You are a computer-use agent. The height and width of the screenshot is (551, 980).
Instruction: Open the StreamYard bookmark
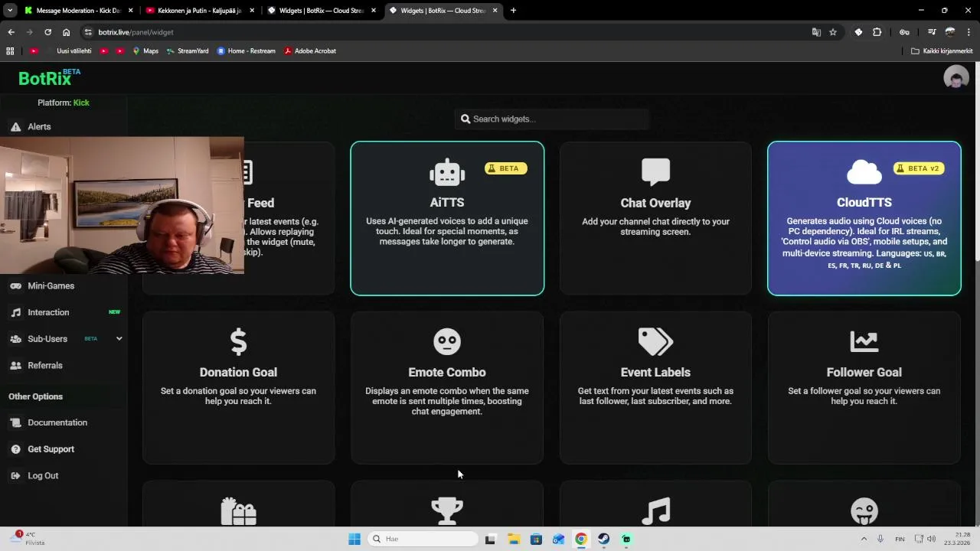click(x=186, y=51)
